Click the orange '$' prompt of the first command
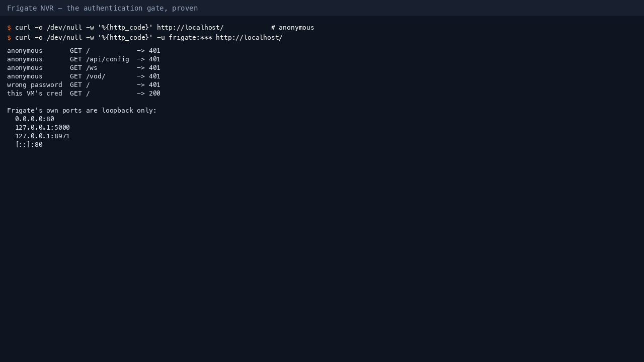 pos(9,28)
